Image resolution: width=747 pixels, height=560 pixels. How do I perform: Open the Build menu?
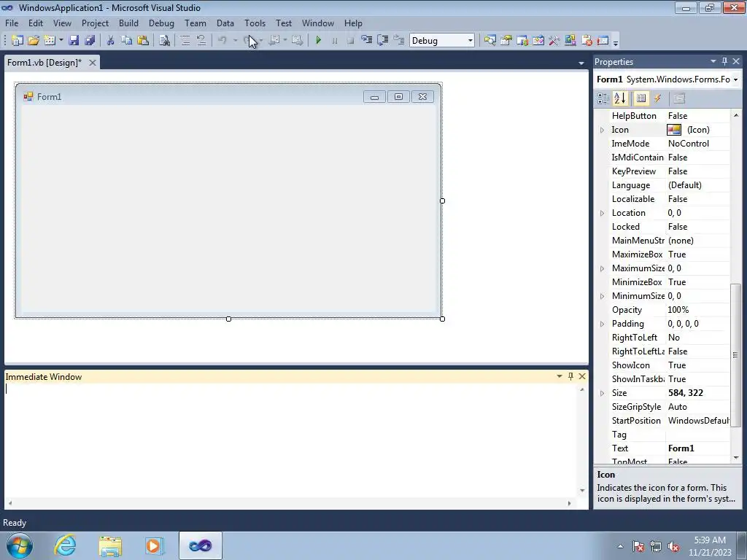coord(128,23)
